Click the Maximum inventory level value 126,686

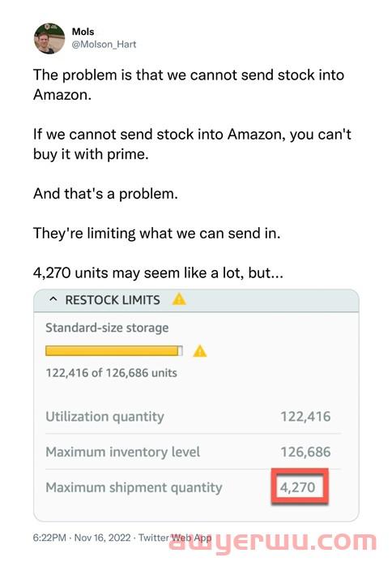pos(305,452)
